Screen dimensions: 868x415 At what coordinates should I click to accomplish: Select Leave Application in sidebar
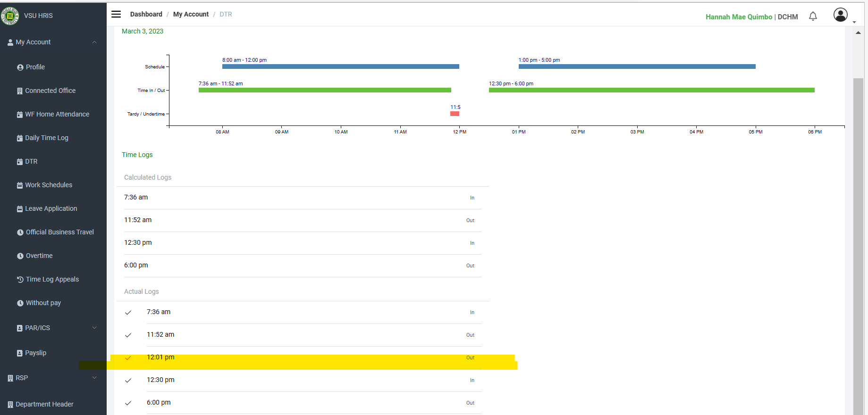click(x=51, y=208)
